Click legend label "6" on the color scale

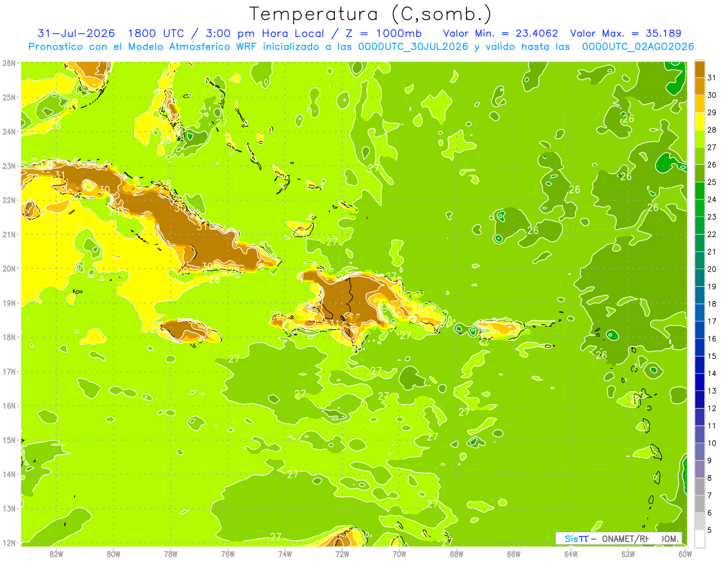(x=710, y=513)
